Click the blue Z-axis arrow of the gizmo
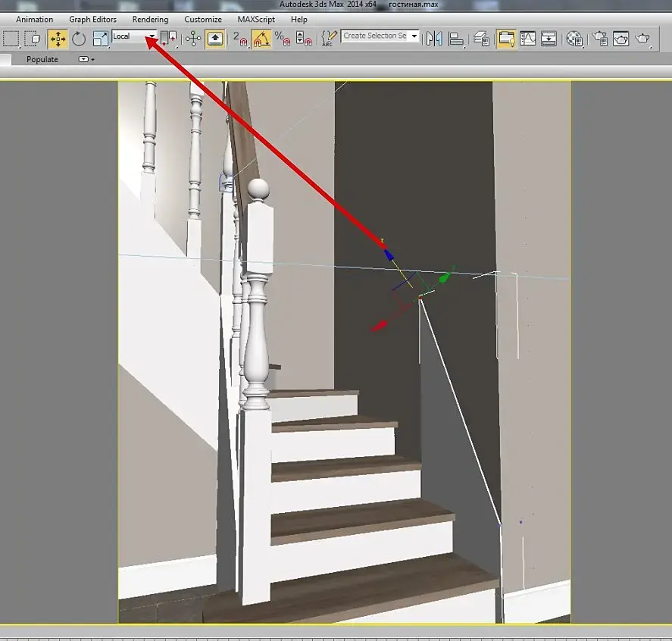The width and height of the screenshot is (672, 641). (x=389, y=255)
